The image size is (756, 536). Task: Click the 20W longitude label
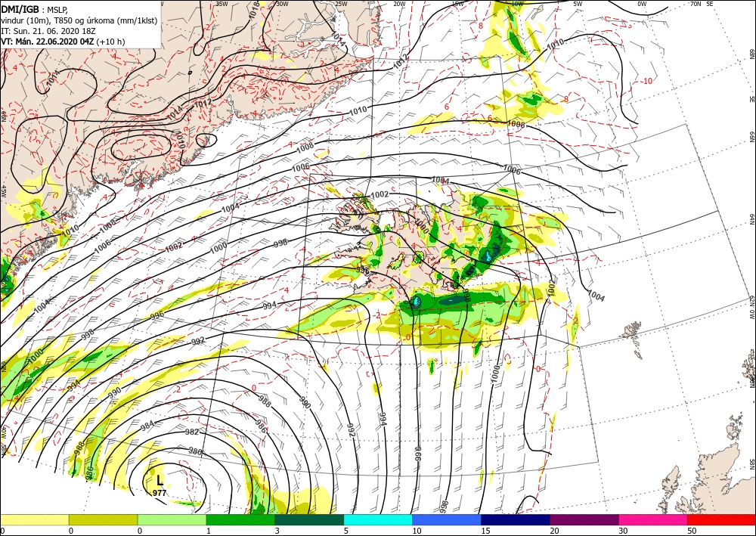[399, 4]
